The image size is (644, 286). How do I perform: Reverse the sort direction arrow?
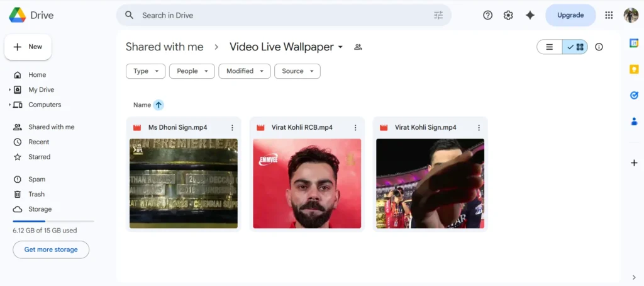pyautogui.click(x=158, y=105)
